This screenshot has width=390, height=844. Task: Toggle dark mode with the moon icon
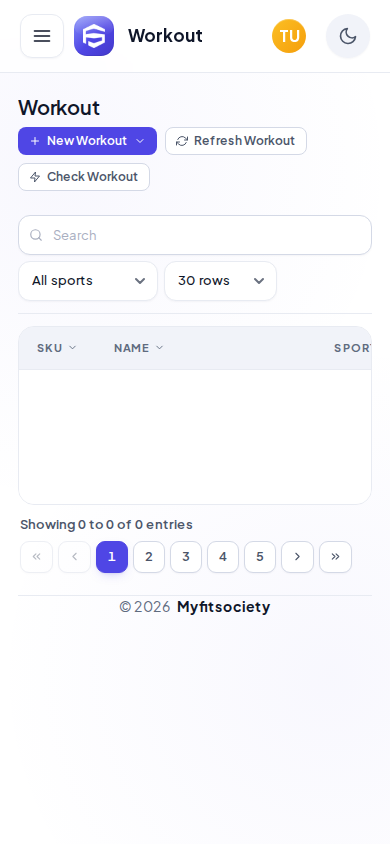click(348, 36)
